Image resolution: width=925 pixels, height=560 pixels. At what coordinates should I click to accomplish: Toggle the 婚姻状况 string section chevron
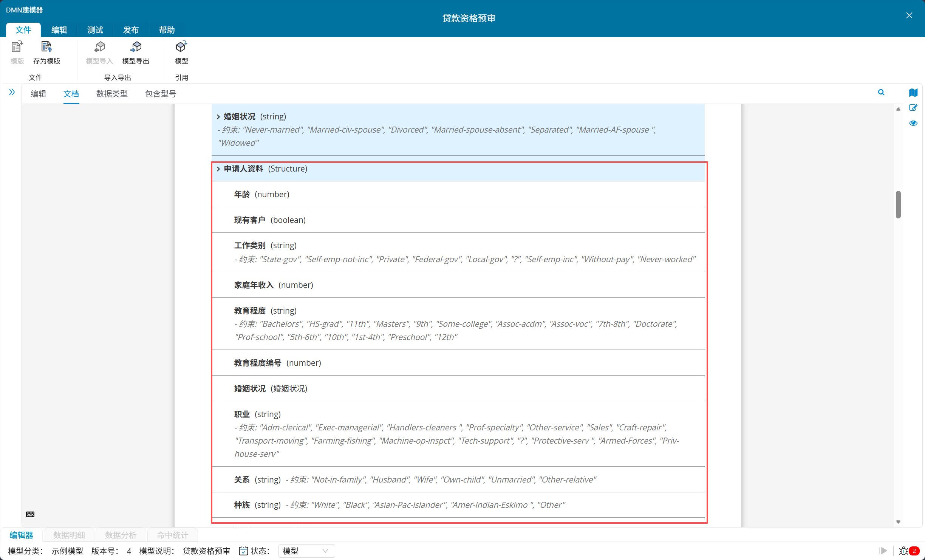[x=218, y=117]
